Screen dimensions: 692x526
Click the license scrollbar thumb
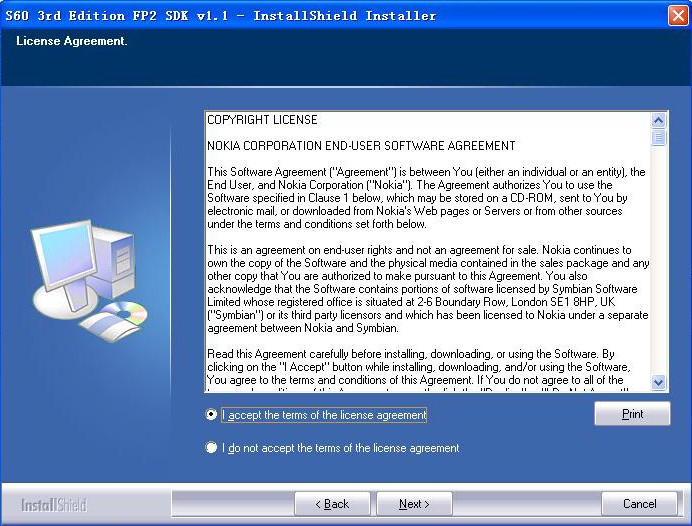[658, 137]
